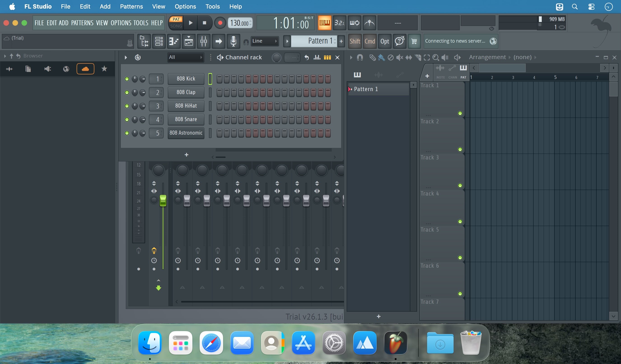Click the news globe icon
Screen dimensions: 621x364
pyautogui.click(x=493, y=41)
